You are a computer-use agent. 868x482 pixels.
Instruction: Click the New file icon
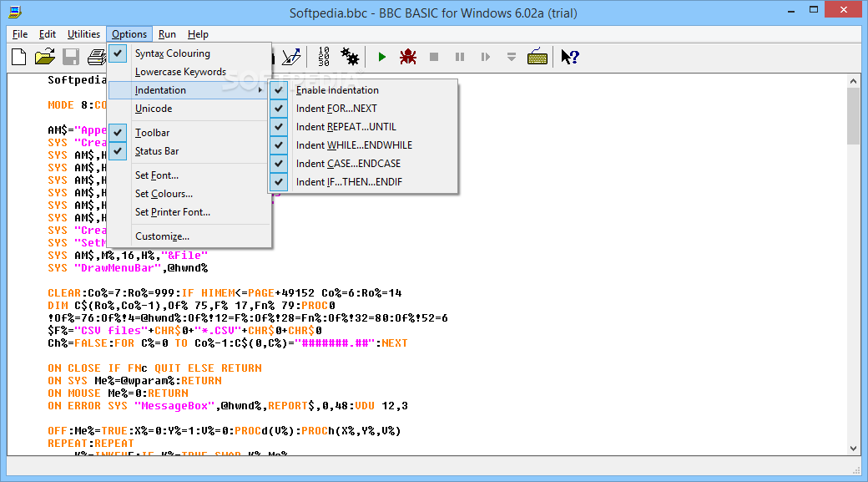[x=19, y=57]
